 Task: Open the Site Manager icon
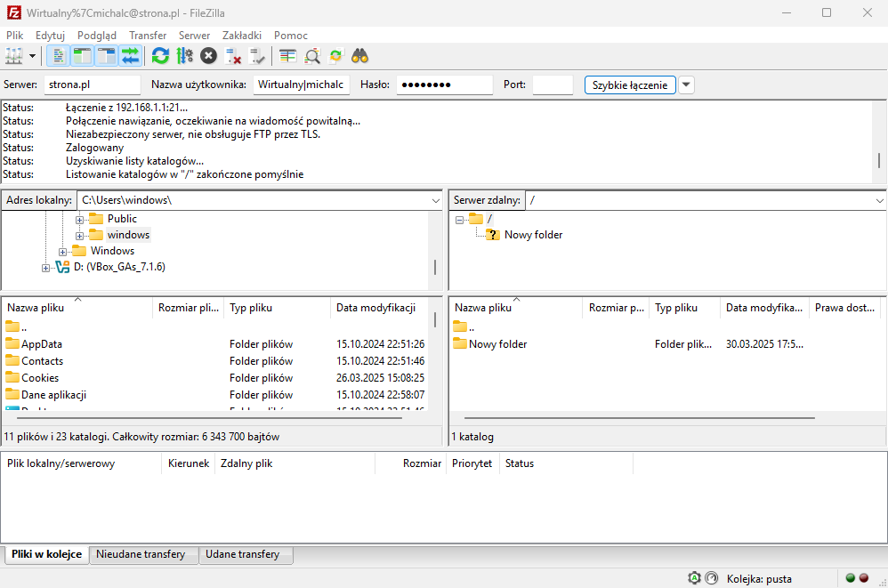13,56
